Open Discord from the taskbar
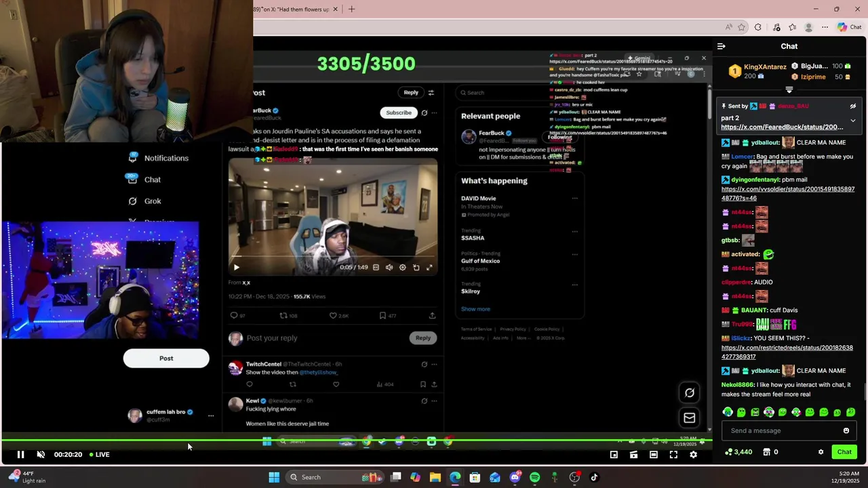 coord(515,477)
